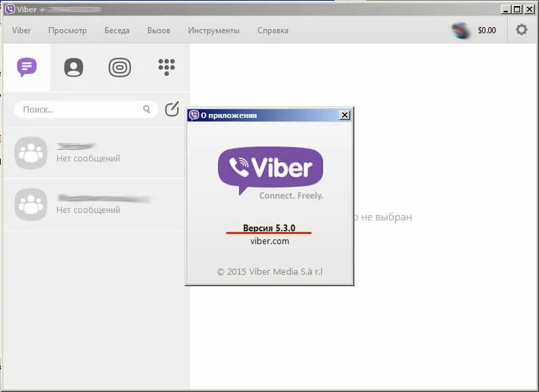
Task: Click the compose new message icon
Action: coord(172,109)
